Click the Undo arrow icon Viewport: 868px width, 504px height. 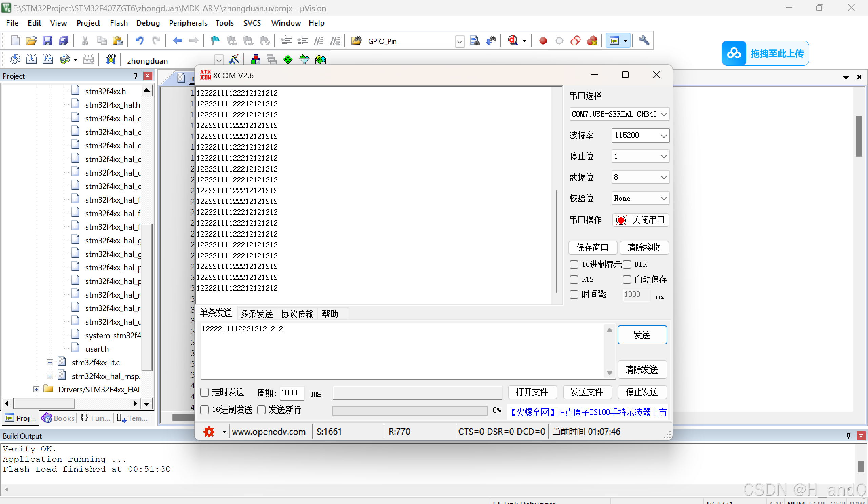pyautogui.click(x=139, y=41)
